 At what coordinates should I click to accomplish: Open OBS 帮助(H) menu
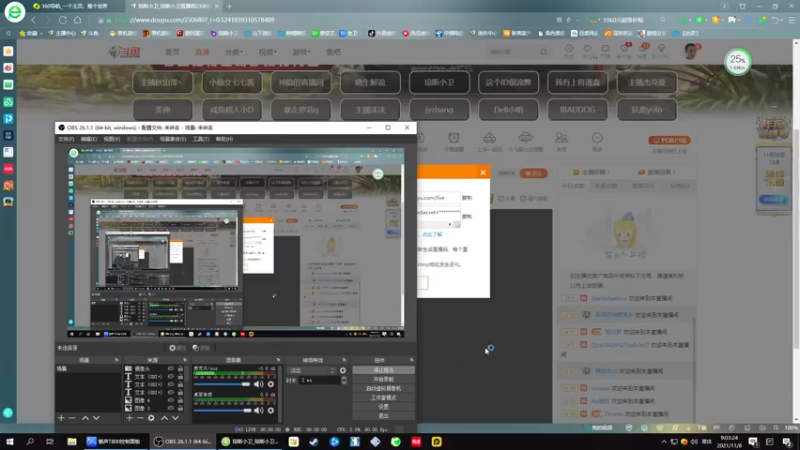click(224, 139)
